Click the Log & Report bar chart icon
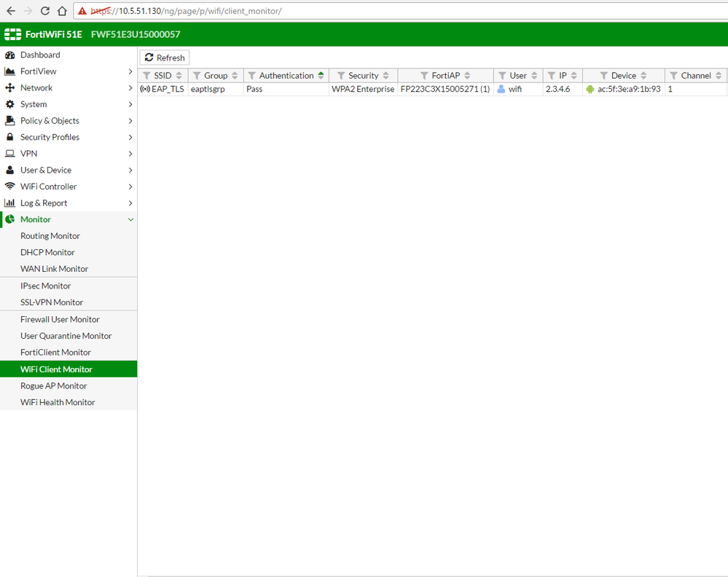The image size is (728, 577). pyautogui.click(x=9, y=203)
